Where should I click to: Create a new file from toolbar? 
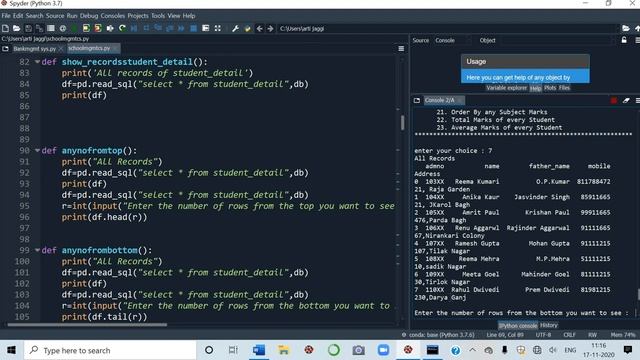(x=5, y=28)
